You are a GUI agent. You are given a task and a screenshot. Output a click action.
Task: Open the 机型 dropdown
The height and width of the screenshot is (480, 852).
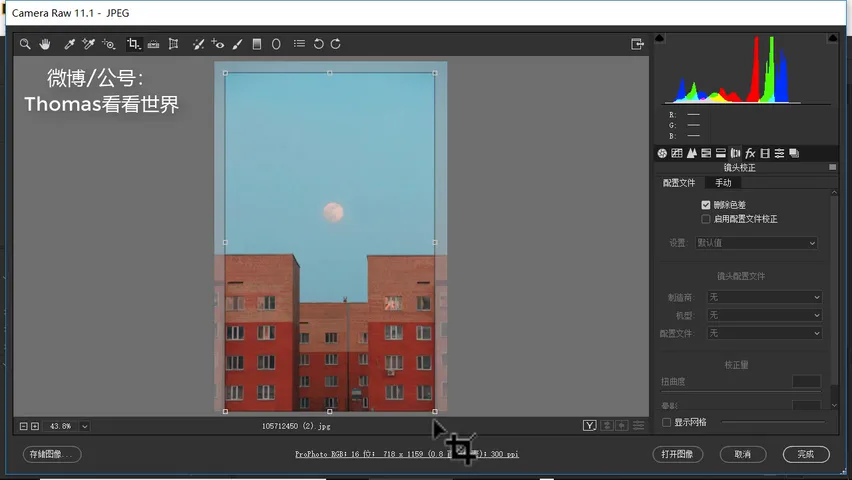point(765,315)
